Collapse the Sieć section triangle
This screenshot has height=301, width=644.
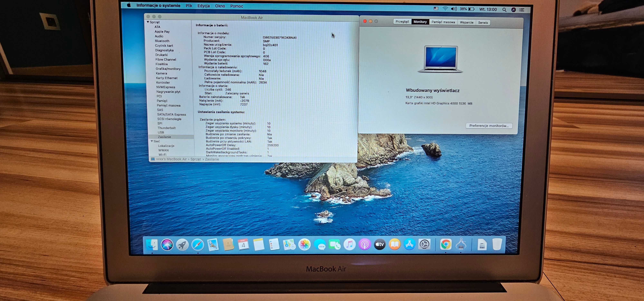coord(152,141)
